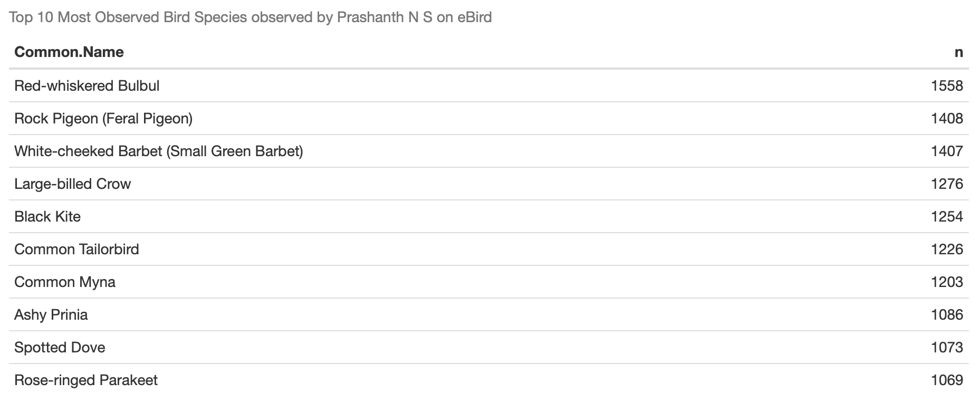This screenshot has width=980, height=402.
Task: Click the n column header
Action: (958, 52)
